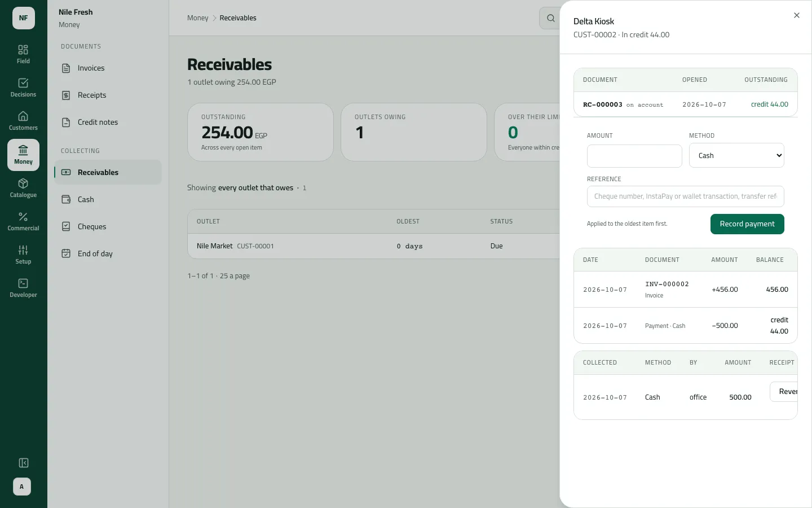Image resolution: width=812 pixels, height=508 pixels.
Task: Click the Outstanding 254.00 EGP card
Action: [x=261, y=132]
